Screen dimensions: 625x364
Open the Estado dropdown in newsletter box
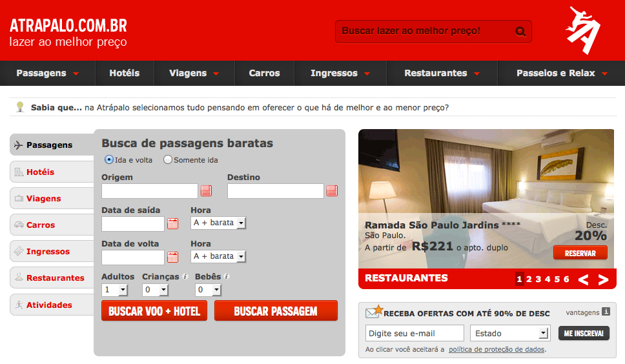(509, 333)
